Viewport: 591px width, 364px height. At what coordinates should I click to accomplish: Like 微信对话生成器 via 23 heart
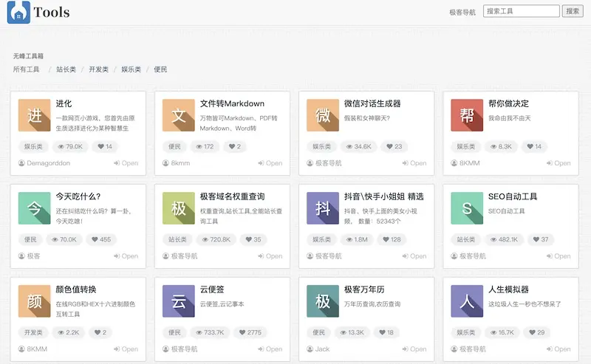[394, 147]
